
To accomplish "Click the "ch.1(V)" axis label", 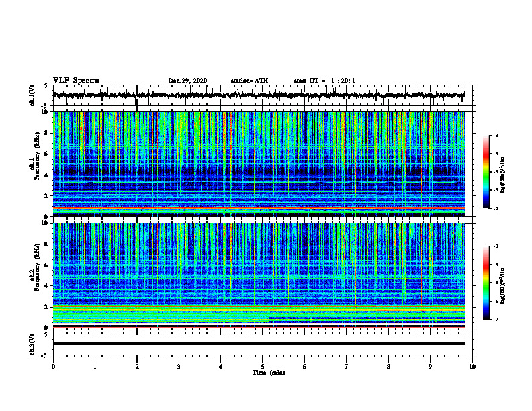I will (32, 95).
